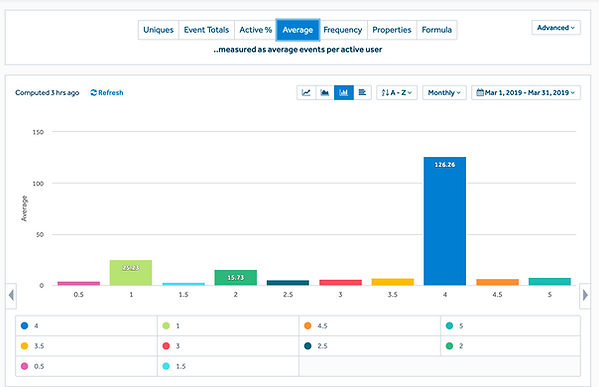Viewport: 599px width, 387px height.
Task: Select the vertical bar chart icon
Action: (x=344, y=92)
